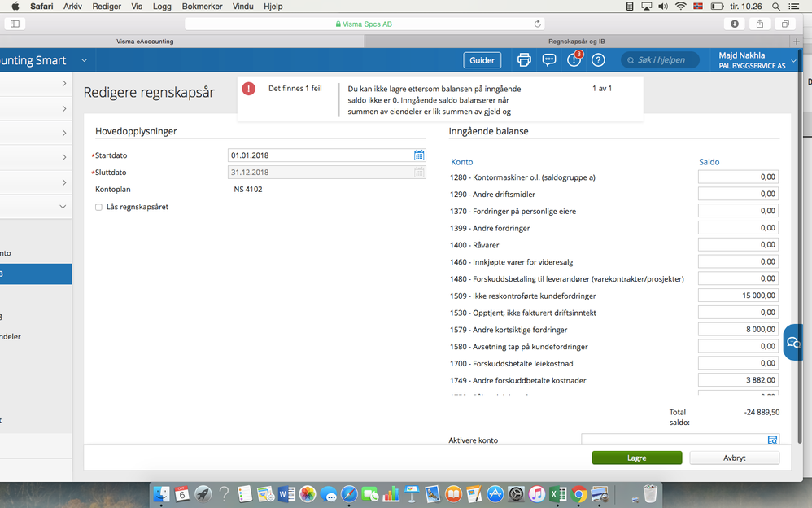
Task: Open Microsoft Word from the dock
Action: [286, 494]
